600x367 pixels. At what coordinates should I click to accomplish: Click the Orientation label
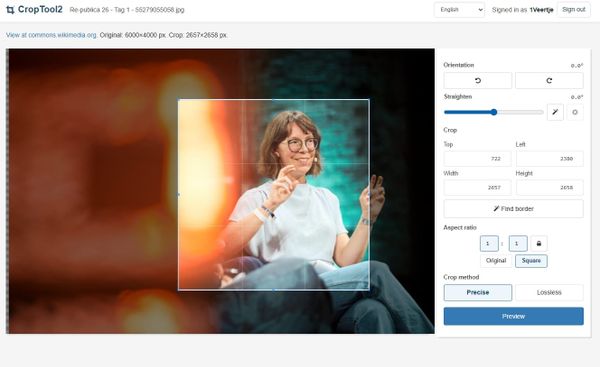tap(459, 65)
